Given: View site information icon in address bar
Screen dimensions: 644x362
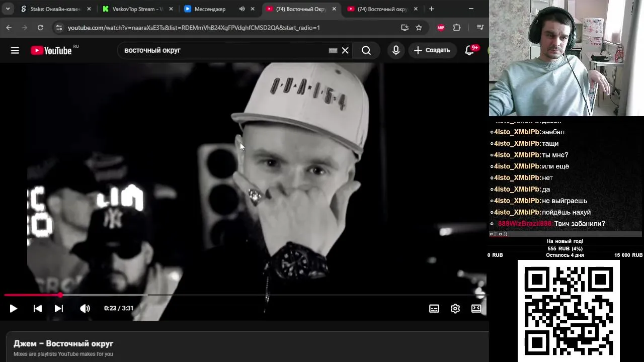Looking at the screenshot, I should [59, 28].
